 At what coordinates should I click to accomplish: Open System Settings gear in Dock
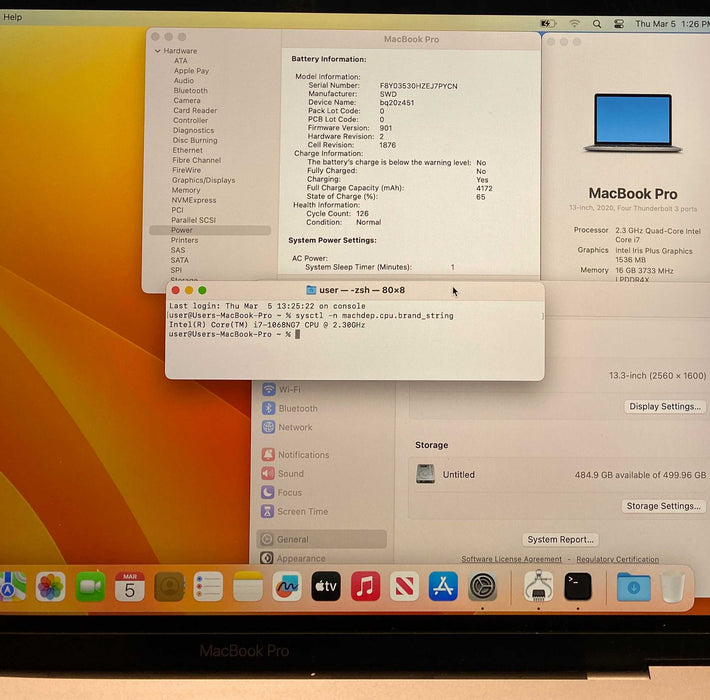[482, 586]
